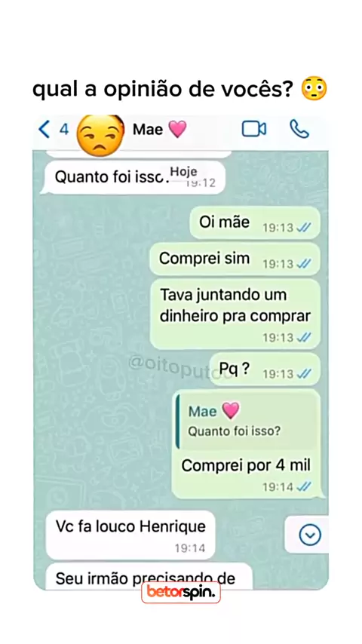The height and width of the screenshot is (644, 362).
Task: Tap the @oitoputos watermark text
Action: point(181,366)
